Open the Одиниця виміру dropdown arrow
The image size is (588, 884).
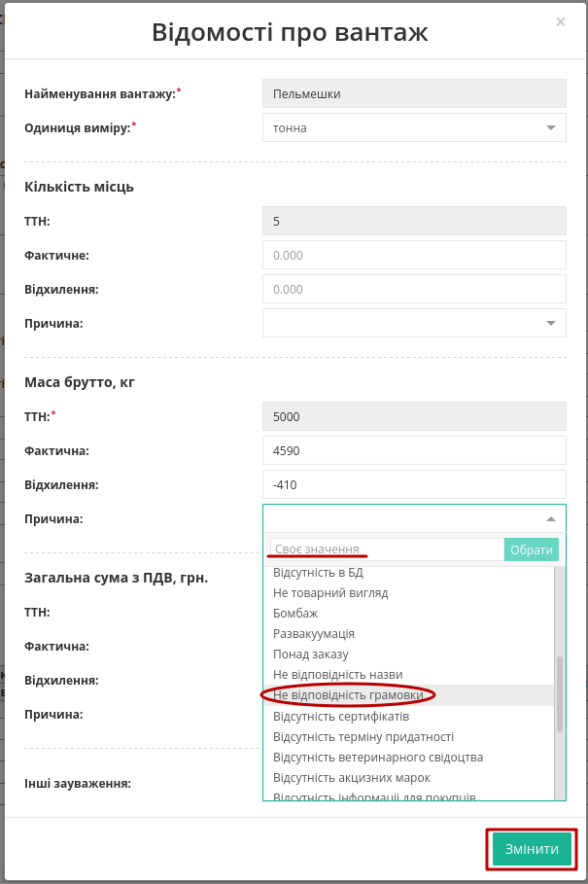pos(551,128)
